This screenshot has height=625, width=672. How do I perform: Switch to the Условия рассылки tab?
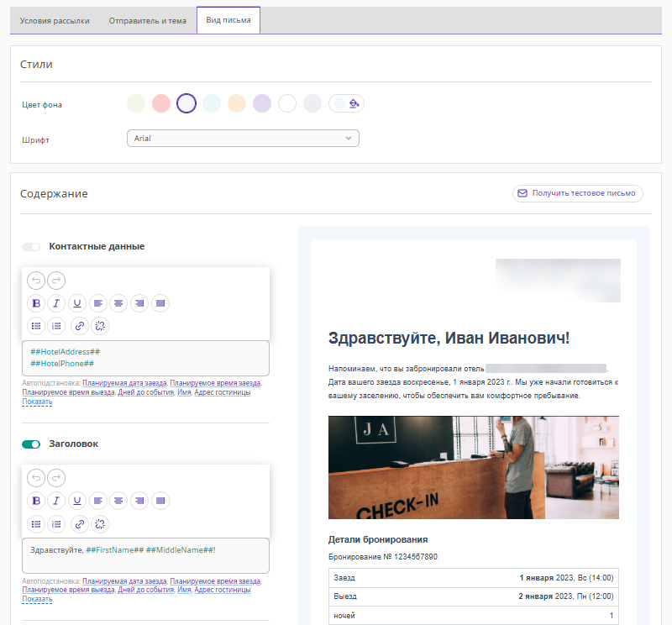tap(55, 21)
